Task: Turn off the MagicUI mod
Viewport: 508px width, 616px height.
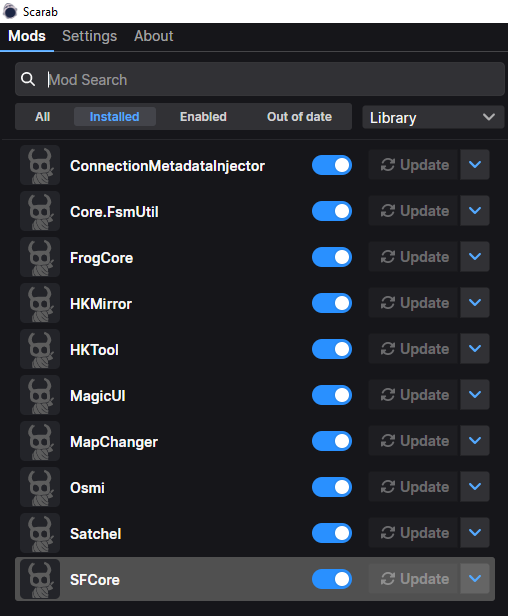Action: (x=332, y=395)
